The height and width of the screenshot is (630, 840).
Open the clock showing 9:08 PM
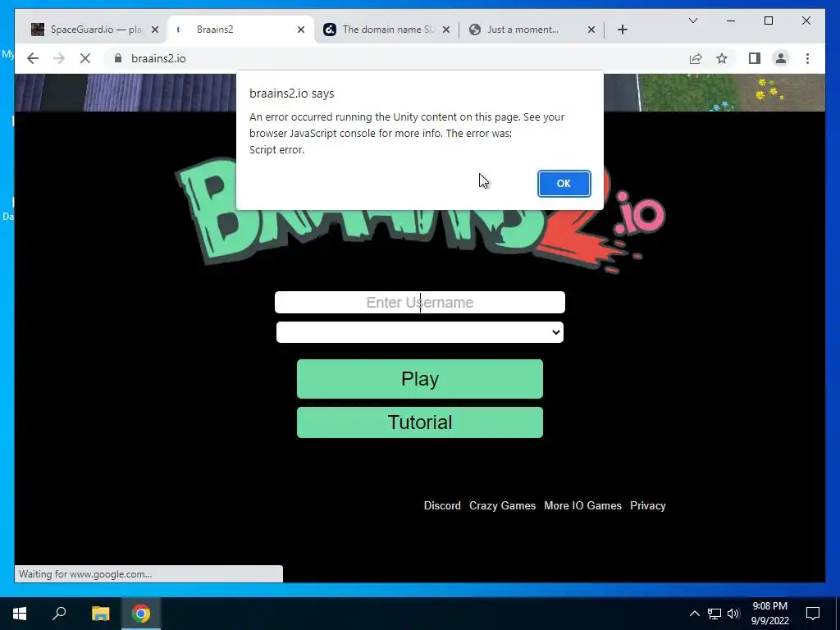(x=769, y=614)
